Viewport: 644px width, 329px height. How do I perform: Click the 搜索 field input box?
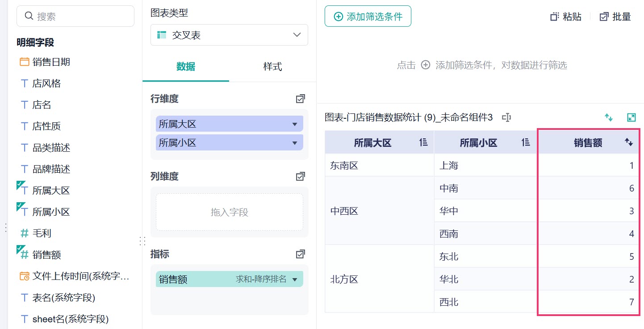(75, 16)
